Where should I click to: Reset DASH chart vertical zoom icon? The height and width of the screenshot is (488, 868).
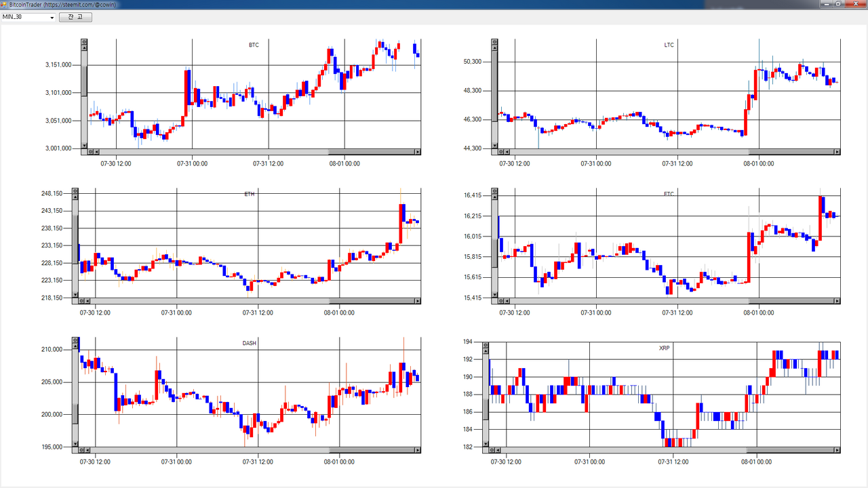75,340
